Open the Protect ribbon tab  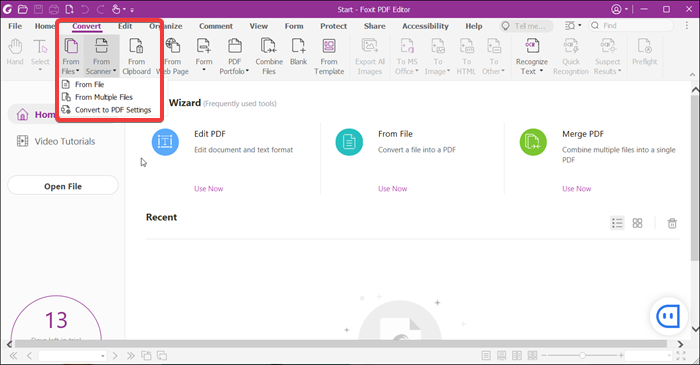333,26
